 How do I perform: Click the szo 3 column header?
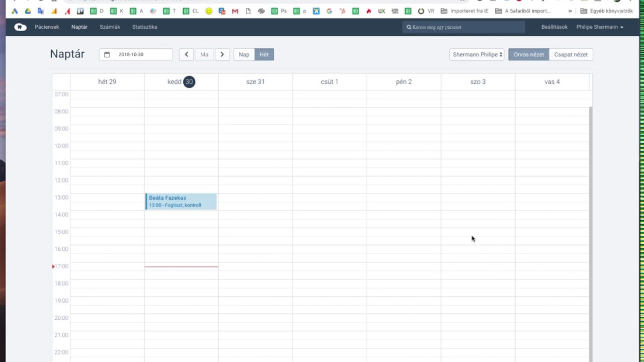point(478,82)
